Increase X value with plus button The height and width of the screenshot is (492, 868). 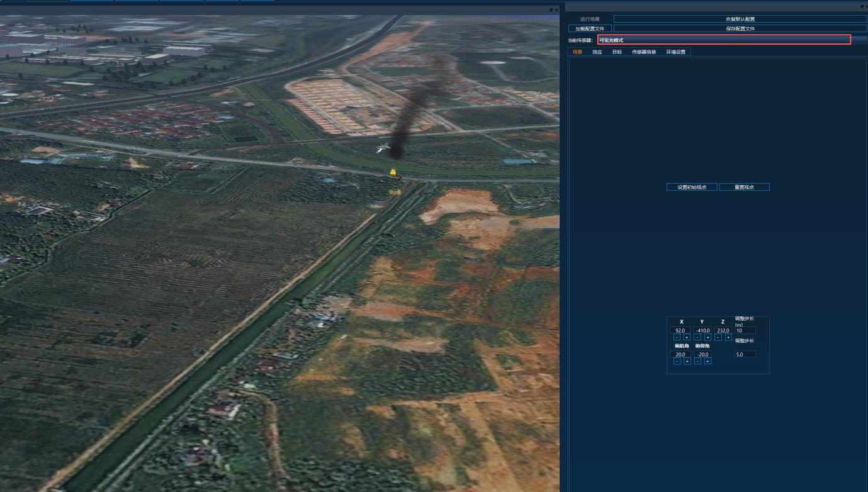point(687,337)
